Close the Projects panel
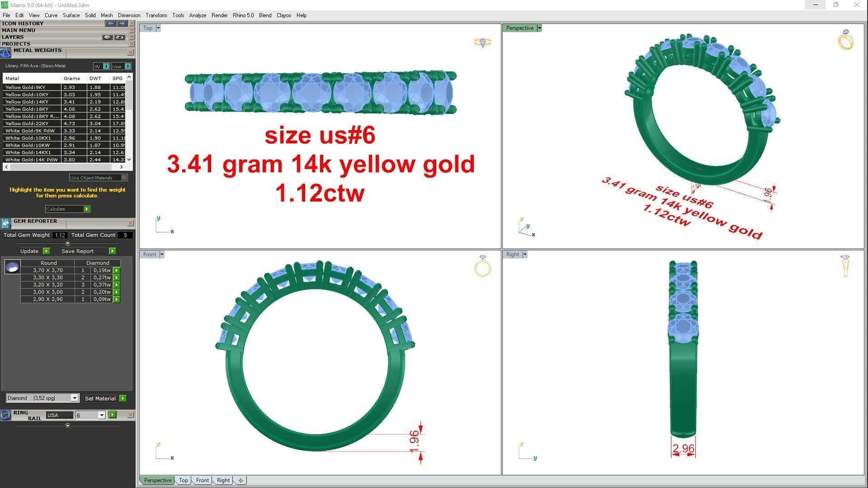The width and height of the screenshot is (868, 488). coord(132,44)
